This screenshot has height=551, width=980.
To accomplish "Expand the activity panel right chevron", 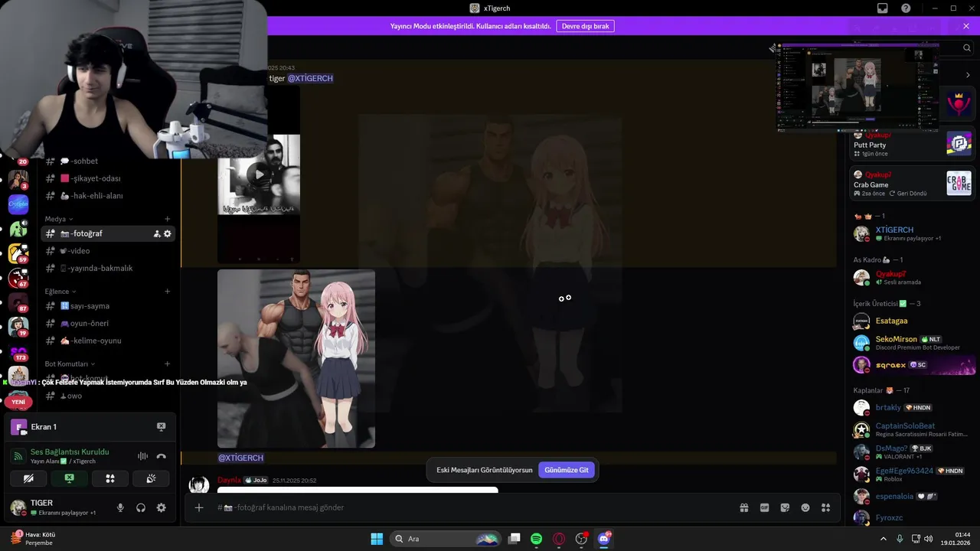I will click(x=968, y=75).
